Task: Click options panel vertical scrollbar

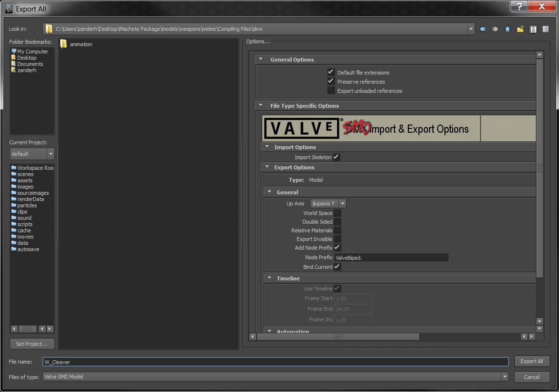Action: [539, 168]
